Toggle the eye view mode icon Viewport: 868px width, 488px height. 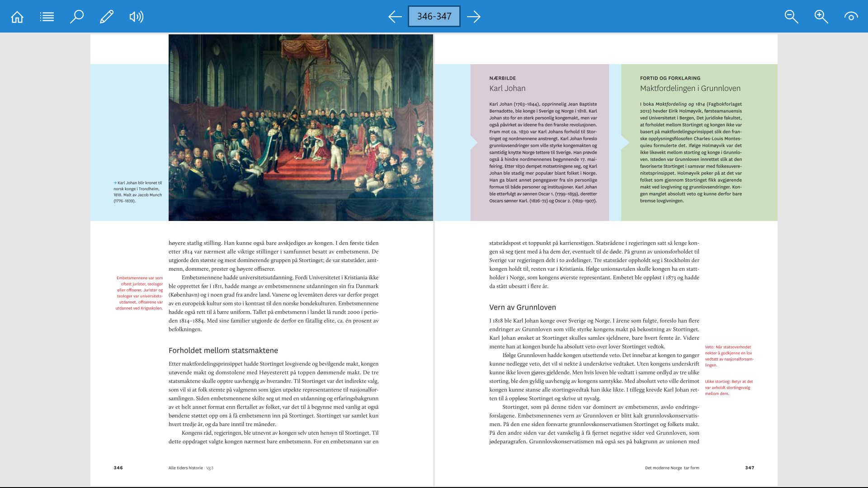point(851,17)
